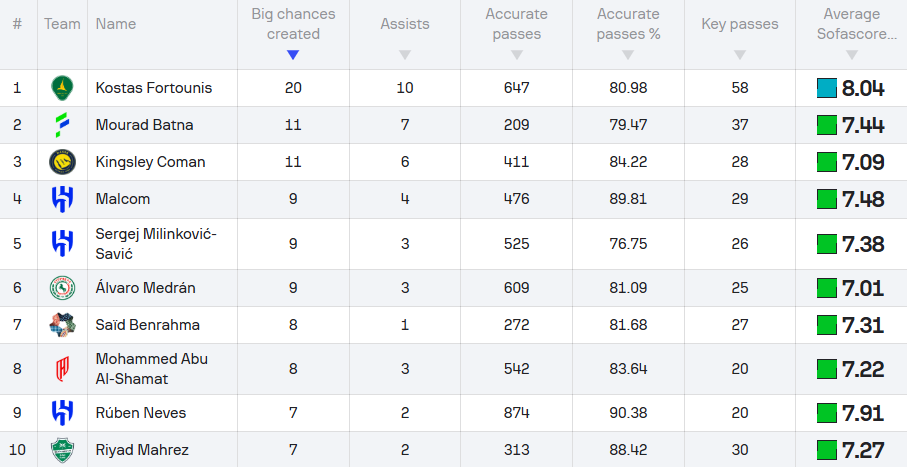907x467 pixels.
Task: Sort table by Assists column arrow
Action: pos(405,55)
